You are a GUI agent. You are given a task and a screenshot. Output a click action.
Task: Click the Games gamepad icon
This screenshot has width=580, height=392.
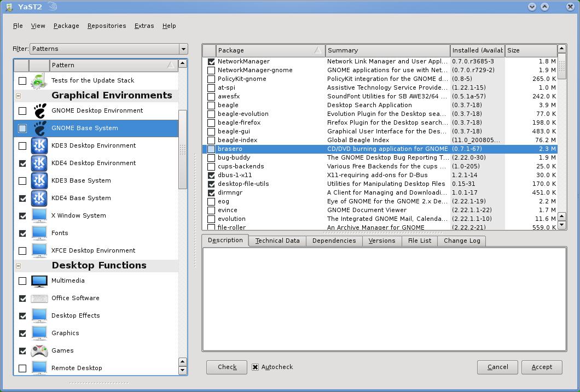tap(39, 350)
